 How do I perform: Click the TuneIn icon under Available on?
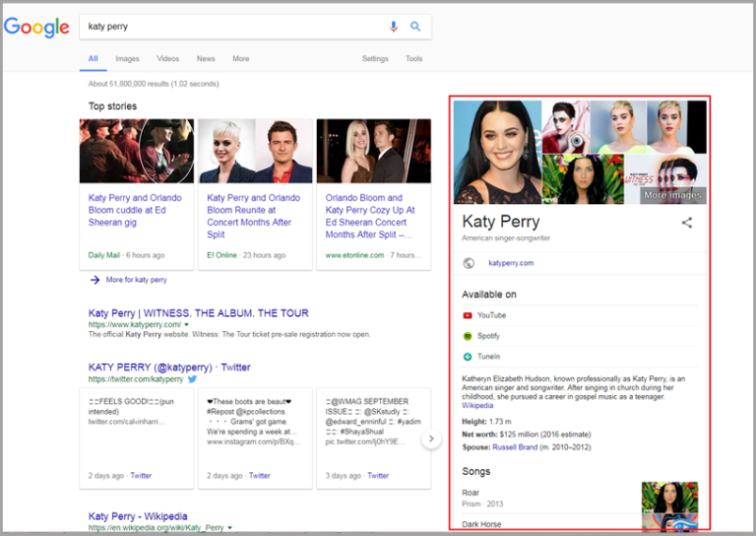pos(468,357)
